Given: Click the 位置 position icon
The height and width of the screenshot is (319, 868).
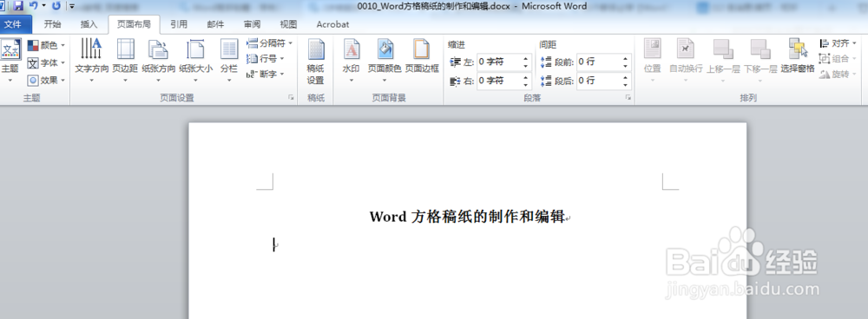Looking at the screenshot, I should point(652,49).
